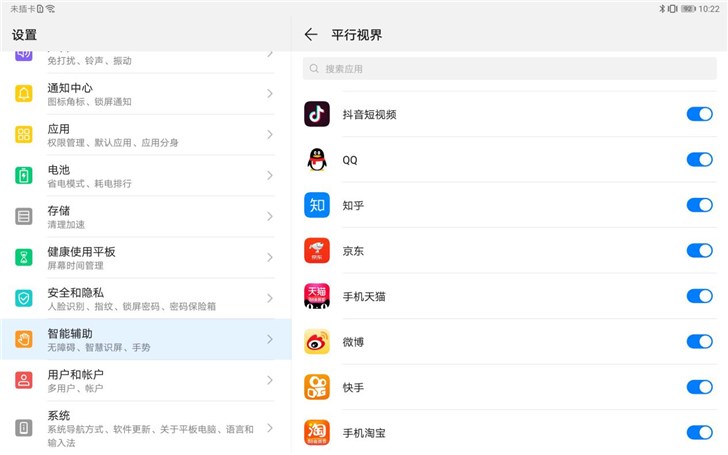This screenshot has width=728, height=455.
Task: Tap the 存储 storage icon
Action: coord(24,216)
